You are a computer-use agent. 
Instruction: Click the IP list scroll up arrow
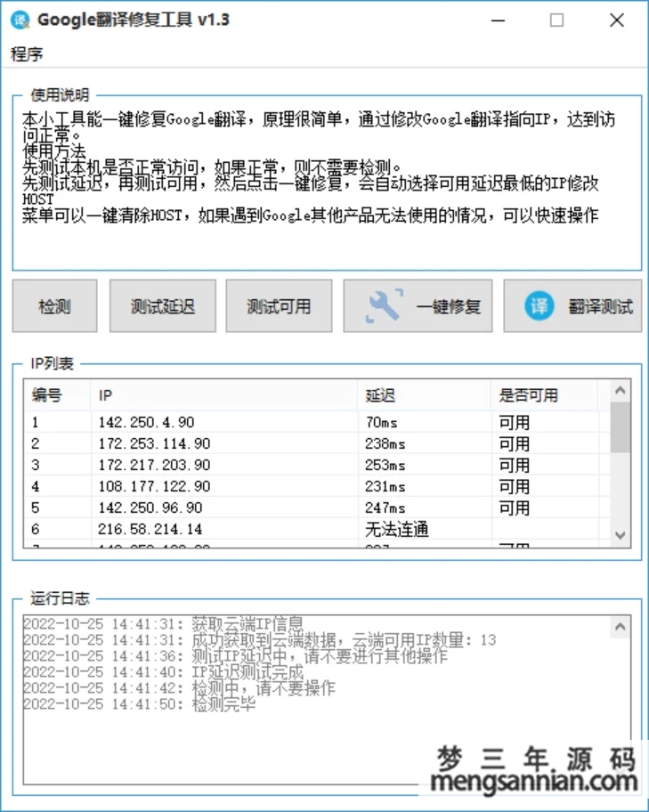coord(620,390)
